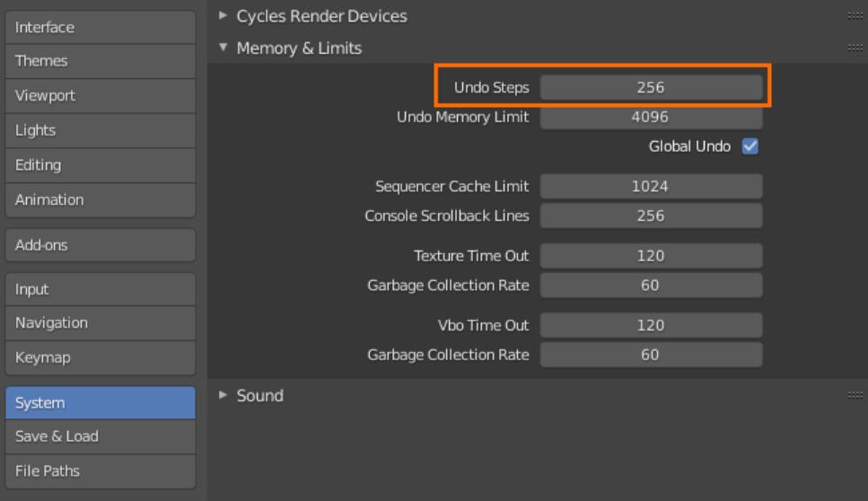
Task: Expand the Cycles Render Devices panel
Action: [x=224, y=15]
